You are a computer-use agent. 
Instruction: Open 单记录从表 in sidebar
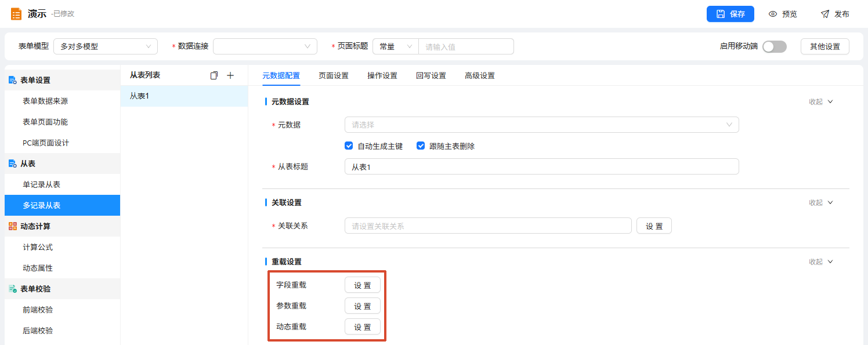(62, 184)
